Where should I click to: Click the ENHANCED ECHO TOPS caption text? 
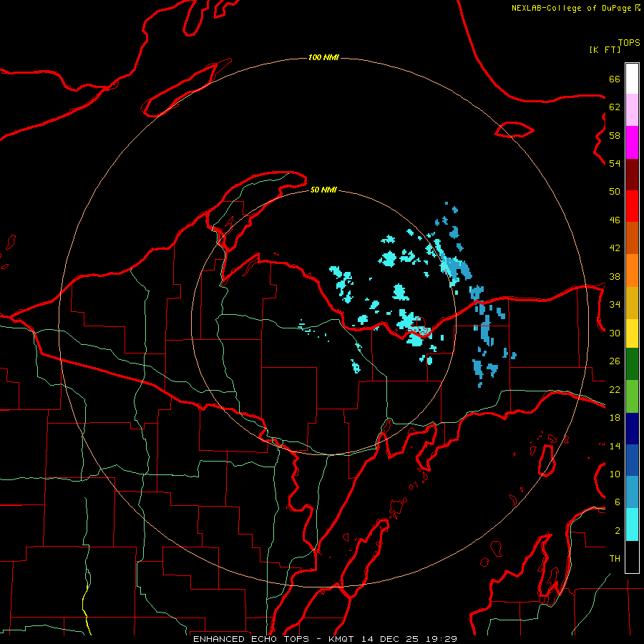pyautogui.click(x=253, y=639)
